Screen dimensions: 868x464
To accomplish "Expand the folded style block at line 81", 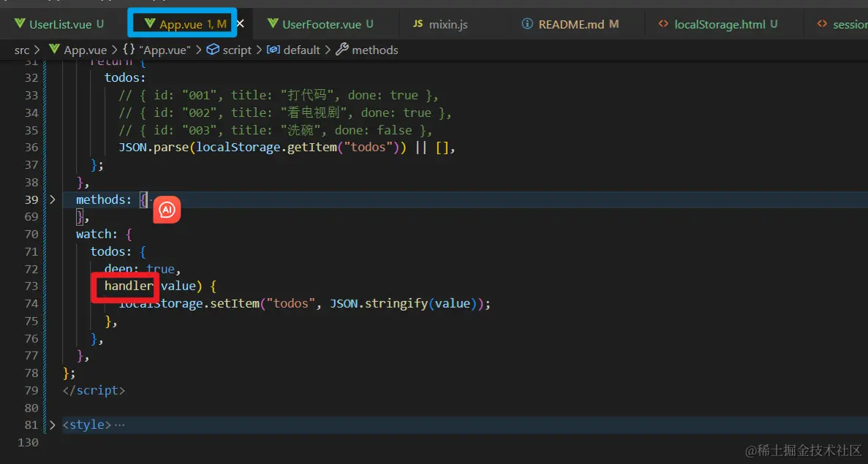I will pos(53,425).
